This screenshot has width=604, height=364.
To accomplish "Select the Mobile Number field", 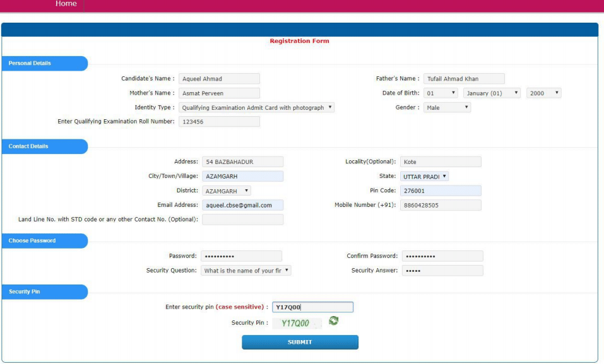I will pos(441,205).
